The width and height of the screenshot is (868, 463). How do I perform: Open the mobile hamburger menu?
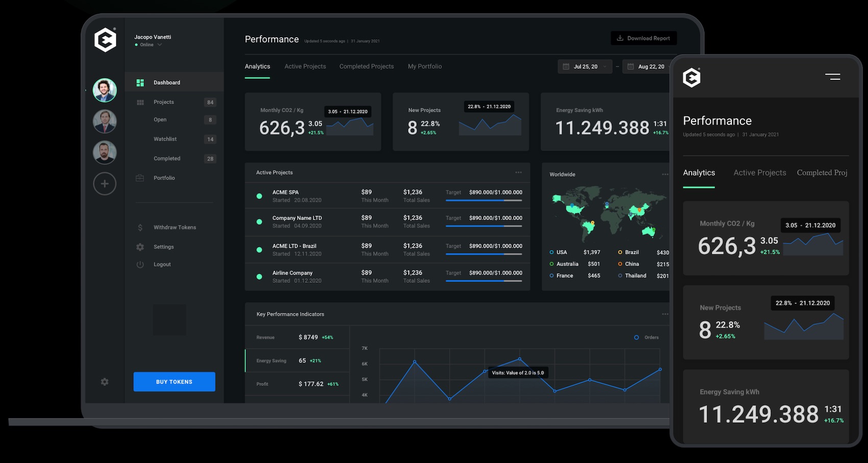coord(832,77)
